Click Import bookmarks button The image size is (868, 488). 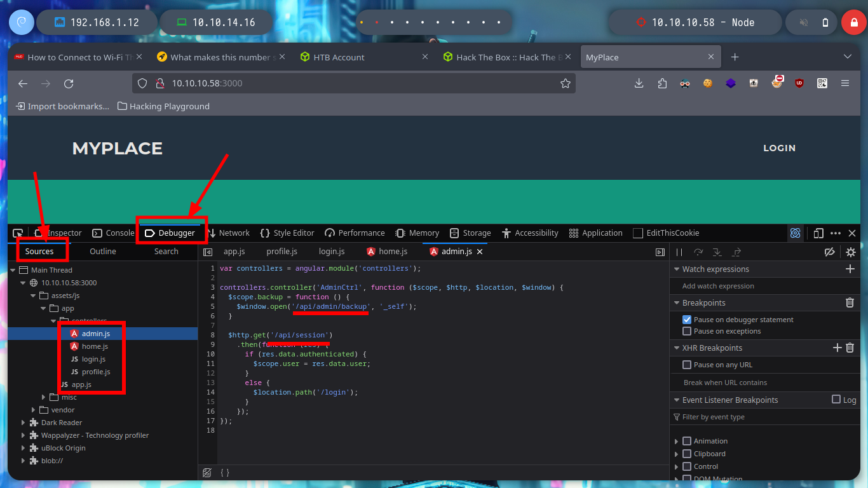pos(62,106)
